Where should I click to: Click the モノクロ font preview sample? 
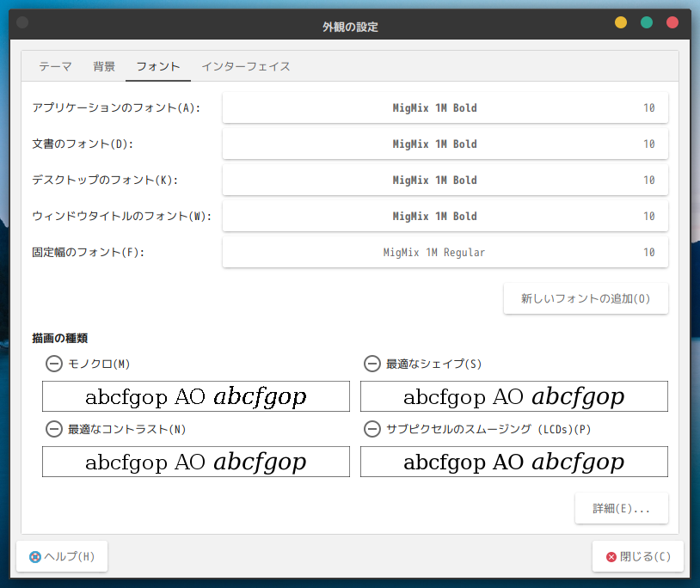click(195, 396)
